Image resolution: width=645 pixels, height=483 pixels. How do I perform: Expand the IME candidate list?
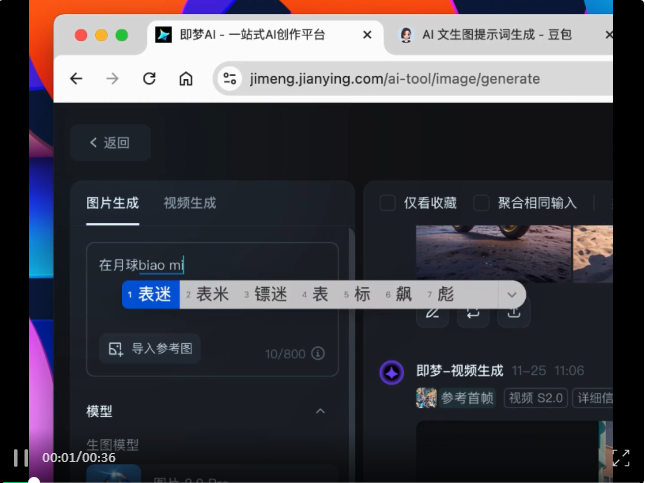(512, 295)
